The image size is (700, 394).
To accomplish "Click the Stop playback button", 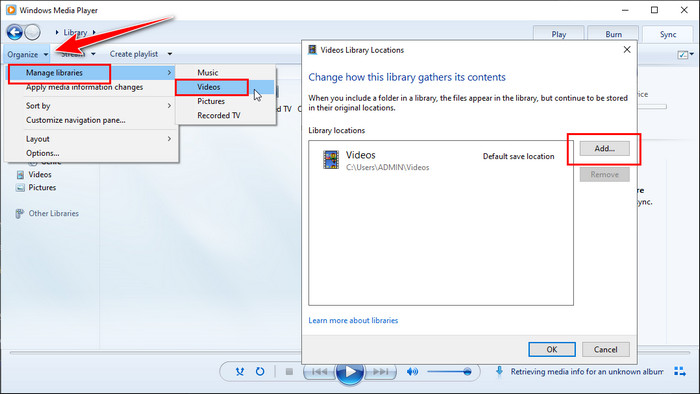I will (289, 371).
